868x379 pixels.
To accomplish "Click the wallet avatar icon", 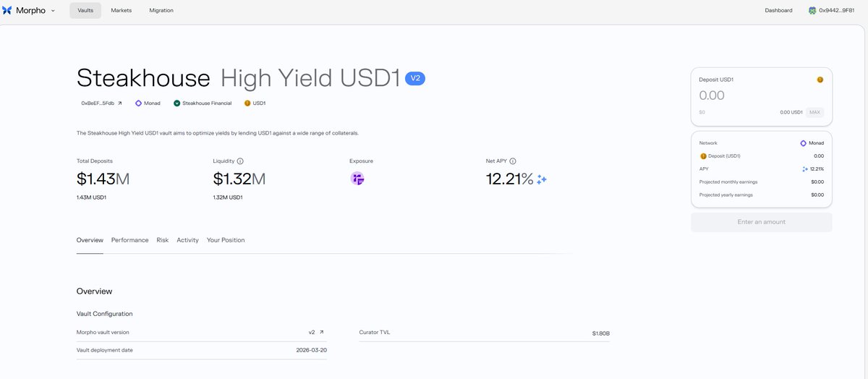I will pos(812,11).
